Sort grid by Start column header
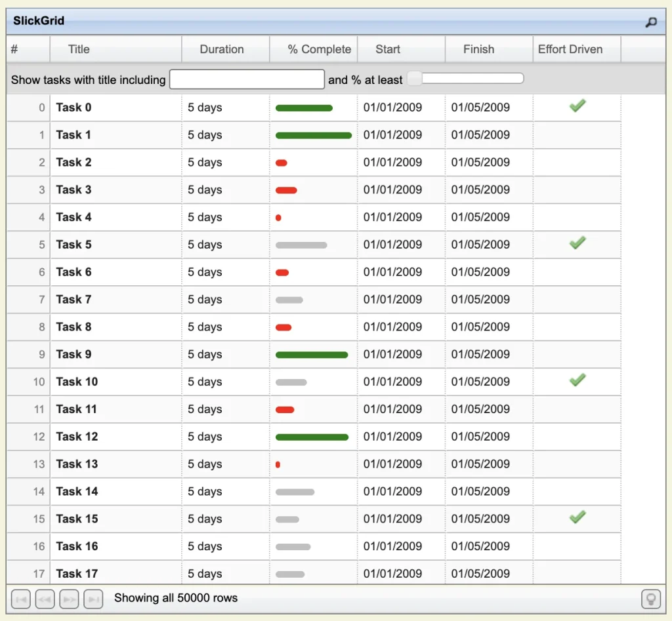 point(388,49)
